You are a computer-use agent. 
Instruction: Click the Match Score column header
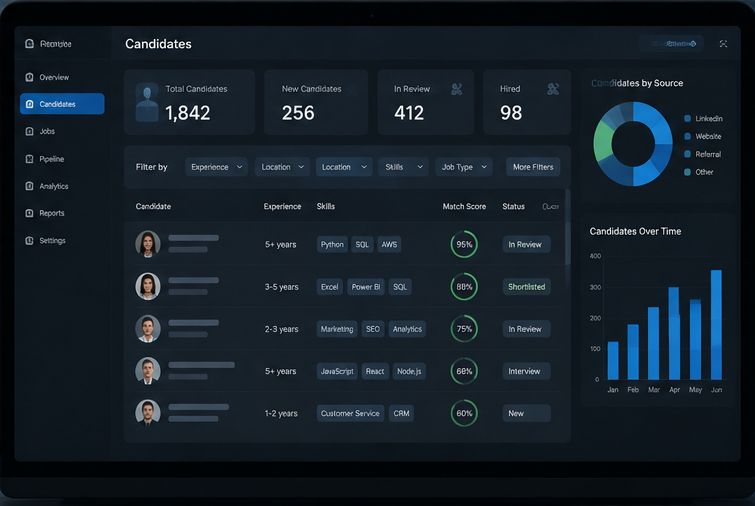[x=464, y=206]
